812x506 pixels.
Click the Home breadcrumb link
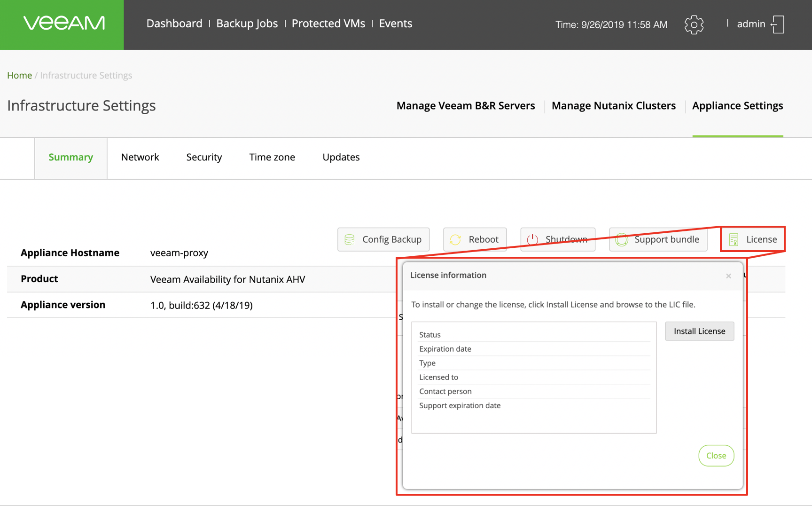[x=19, y=75]
